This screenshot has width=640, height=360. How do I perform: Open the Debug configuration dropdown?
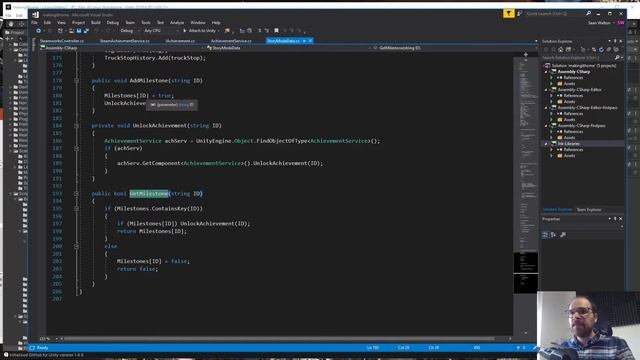[x=129, y=31]
